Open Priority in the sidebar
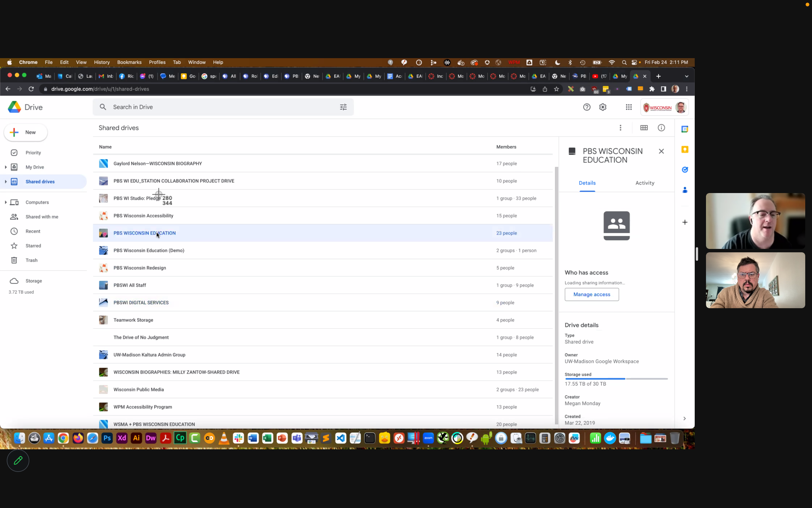The image size is (812, 508). coord(43,152)
